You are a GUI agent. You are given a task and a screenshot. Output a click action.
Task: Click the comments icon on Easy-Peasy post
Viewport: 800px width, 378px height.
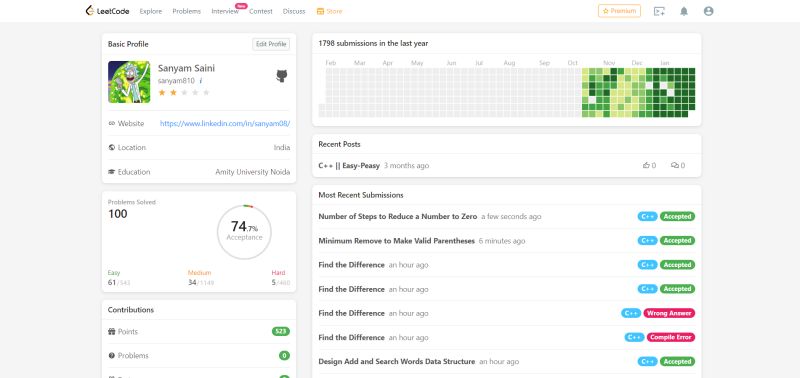[674, 165]
